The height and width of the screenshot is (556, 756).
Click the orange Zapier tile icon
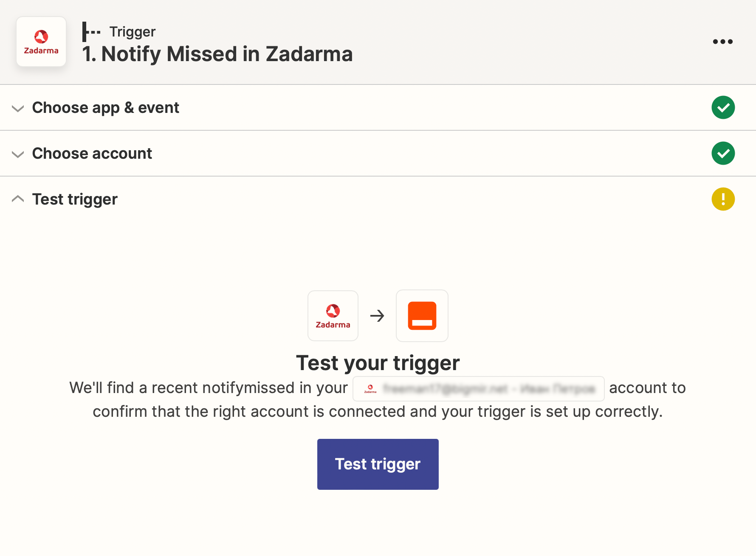(x=422, y=316)
